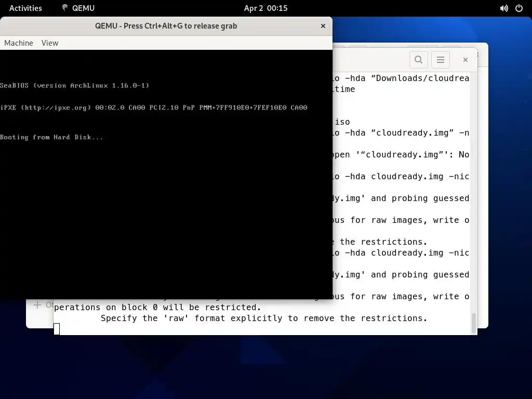Open the power menu icon in top bar

click(519, 8)
